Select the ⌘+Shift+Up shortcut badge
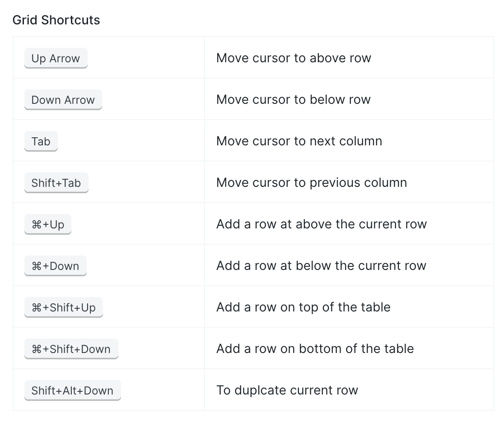 coord(63,307)
